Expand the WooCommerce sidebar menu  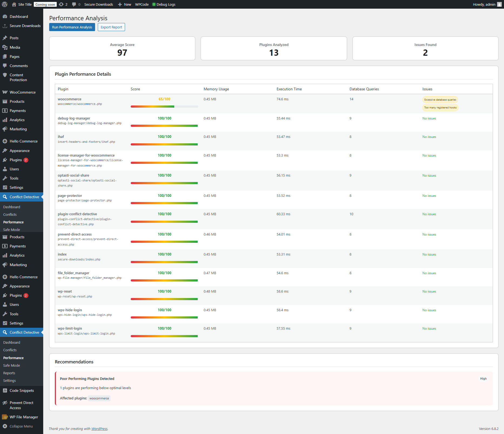[22, 92]
